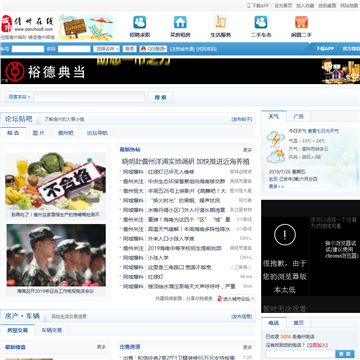Viewport: 360px width, 360px height.
Task: Click the main search text box
Action: pyautogui.click(x=89, y=97)
